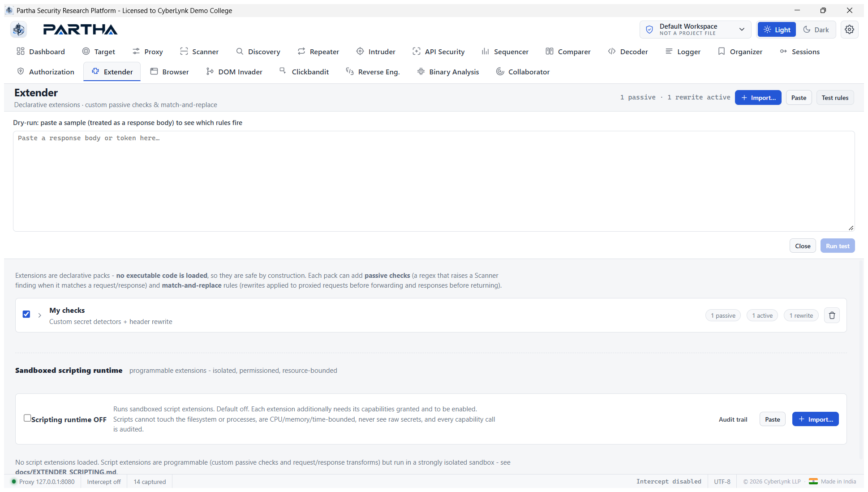Click Paste button in scripting runtime

773,419
